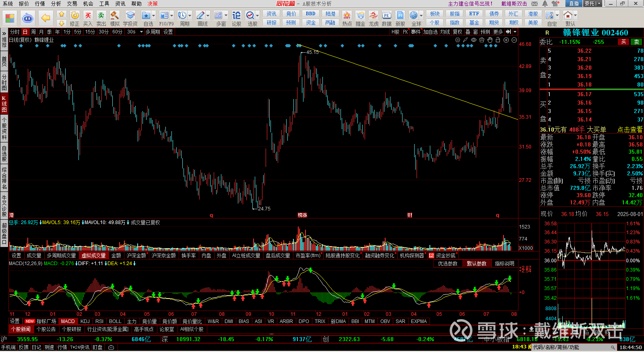Click the green 卖 button beside 委比
The width and height of the screenshot is (644, 352).
(x=637, y=42)
